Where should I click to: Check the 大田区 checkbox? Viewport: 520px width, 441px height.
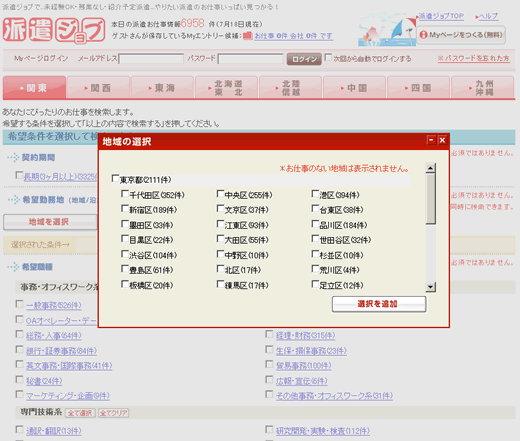coord(220,239)
